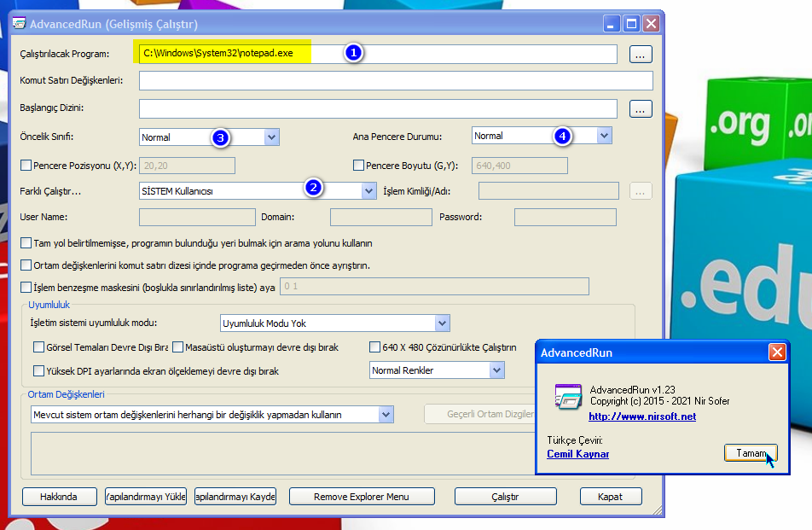Open Farklı Çalıştır user dropdown
The width and height of the screenshot is (812, 530).
coord(368,190)
